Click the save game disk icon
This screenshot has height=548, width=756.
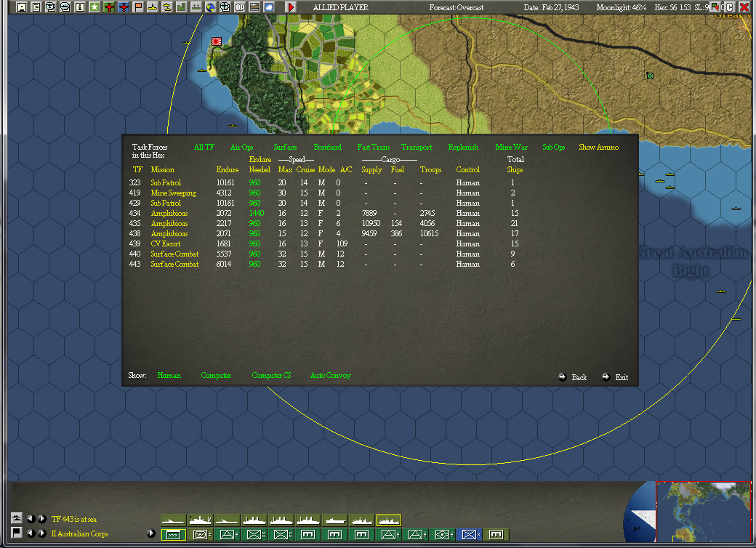tap(21, 7)
